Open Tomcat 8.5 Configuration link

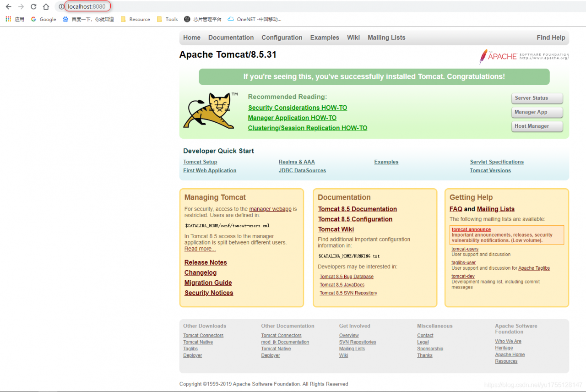click(355, 219)
